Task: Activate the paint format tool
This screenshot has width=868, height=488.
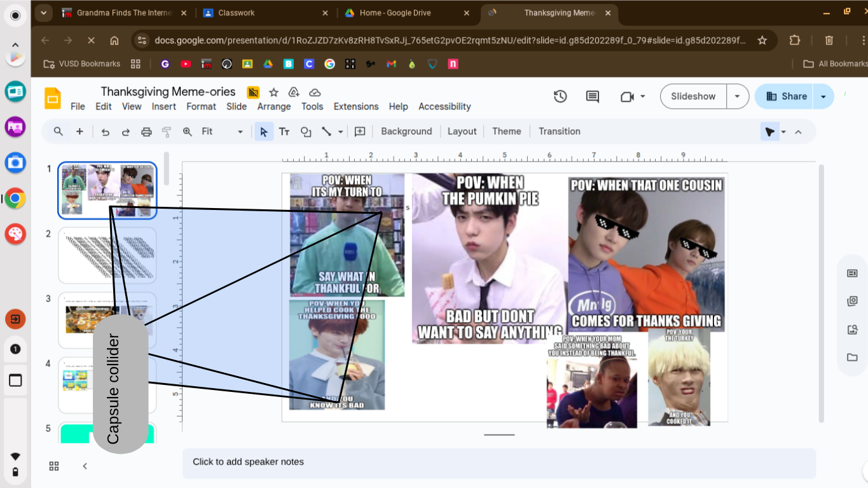Action: tap(167, 131)
